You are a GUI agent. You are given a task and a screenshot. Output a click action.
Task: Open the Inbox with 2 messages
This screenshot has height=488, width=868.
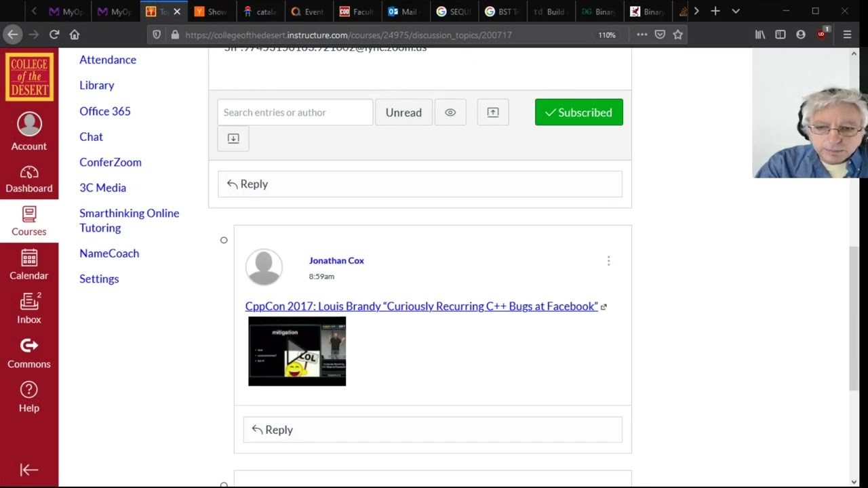pos(29,309)
